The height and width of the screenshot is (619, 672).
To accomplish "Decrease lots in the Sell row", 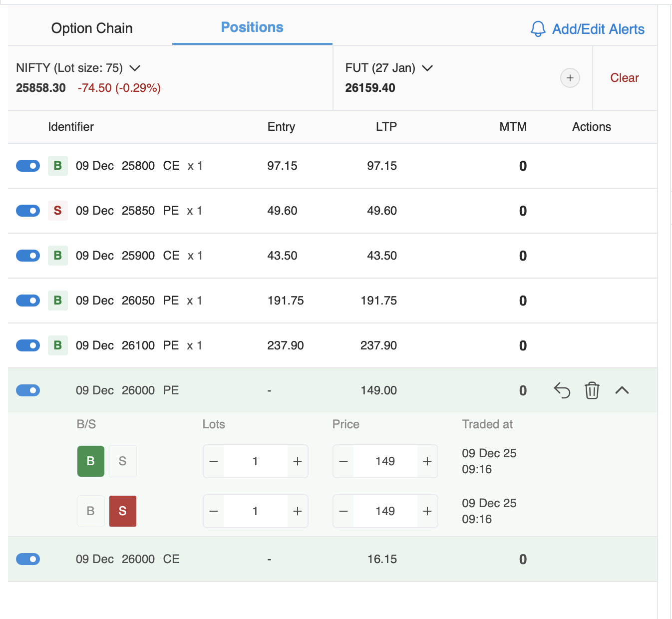I will pyautogui.click(x=214, y=511).
